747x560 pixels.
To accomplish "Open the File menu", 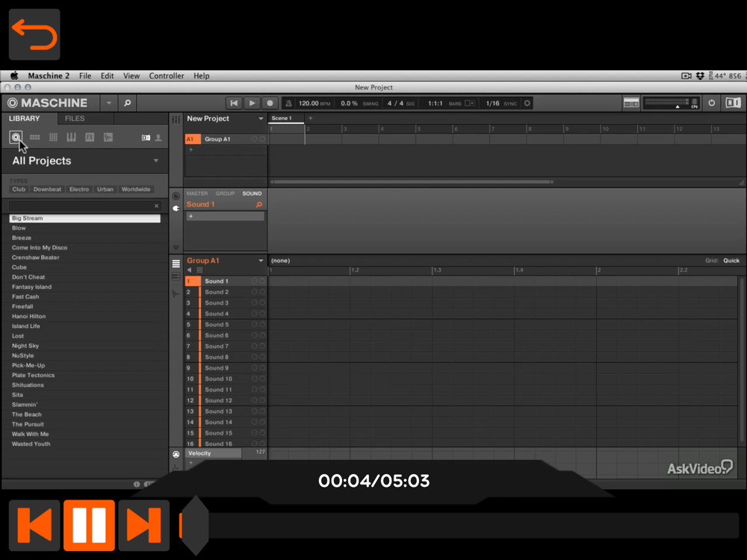I will pyautogui.click(x=85, y=75).
